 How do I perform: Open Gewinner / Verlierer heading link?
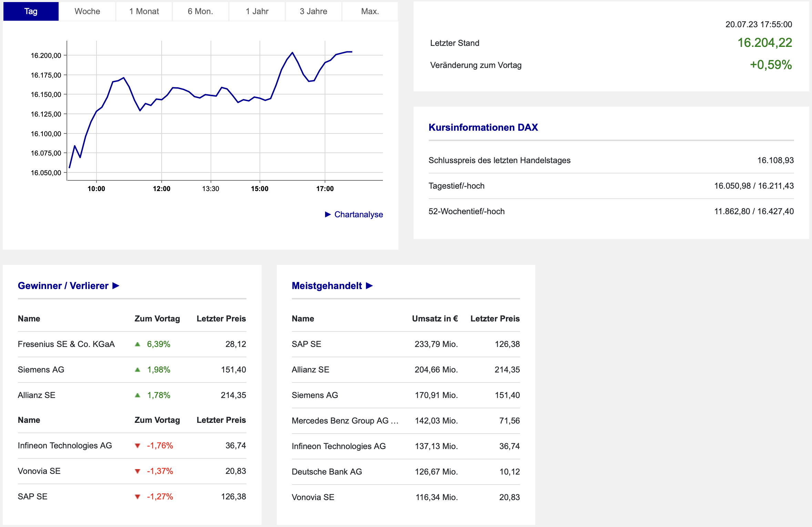(x=63, y=286)
